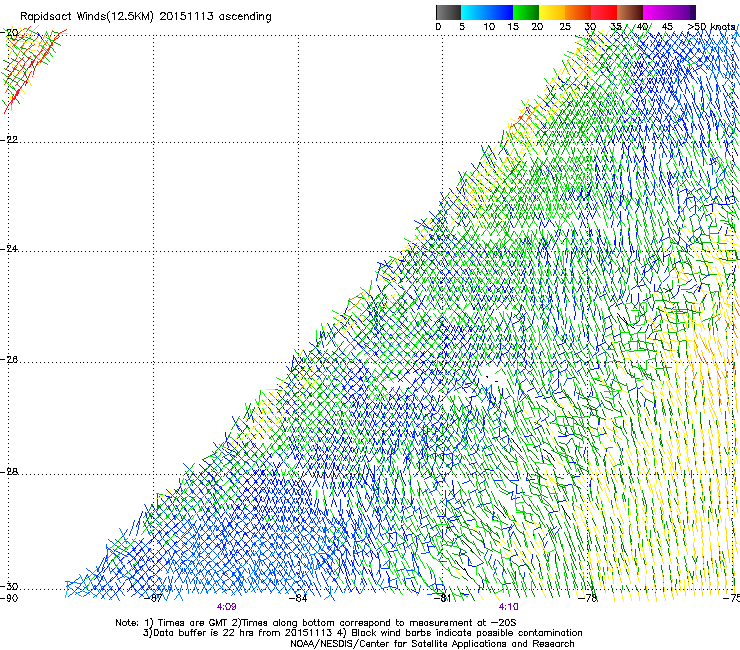
Task: Click the '-90' longitude axis label
Action: point(9,598)
